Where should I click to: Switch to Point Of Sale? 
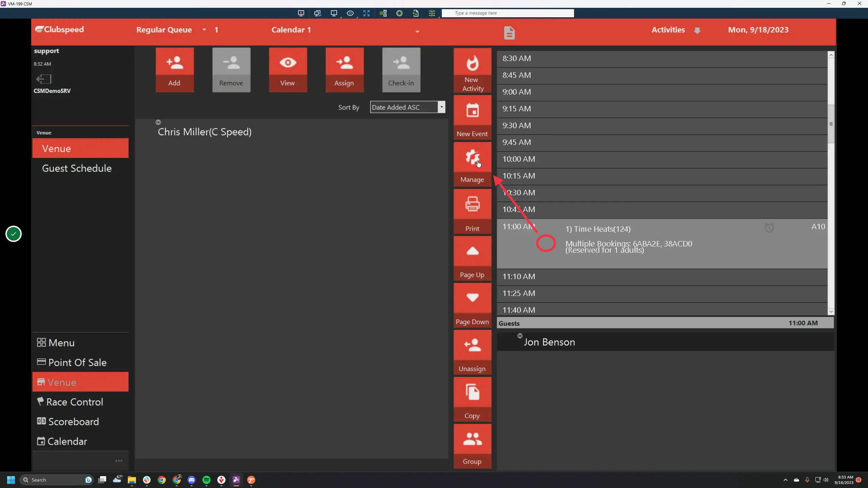click(x=80, y=362)
